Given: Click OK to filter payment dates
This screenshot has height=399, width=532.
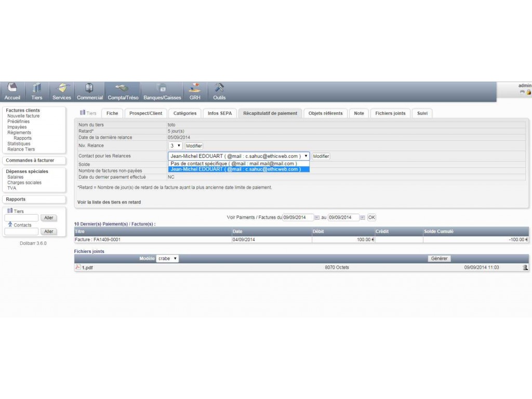Looking at the screenshot, I should [372, 218].
